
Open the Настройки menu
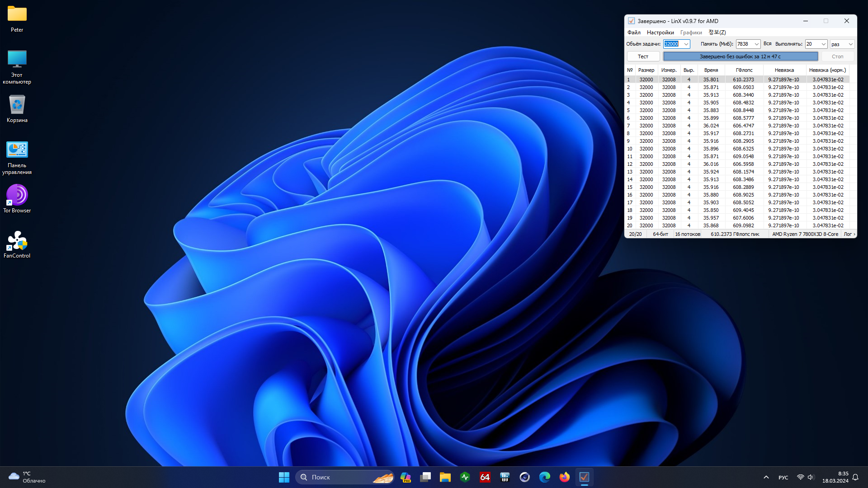click(x=660, y=33)
